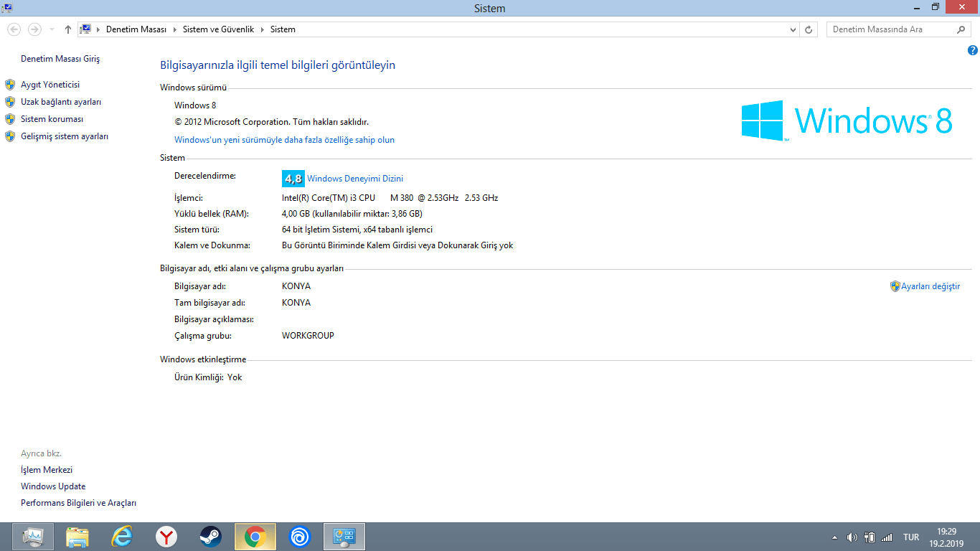The height and width of the screenshot is (551, 980).
Task: Expand the address bar history dropdown
Action: [x=793, y=29]
